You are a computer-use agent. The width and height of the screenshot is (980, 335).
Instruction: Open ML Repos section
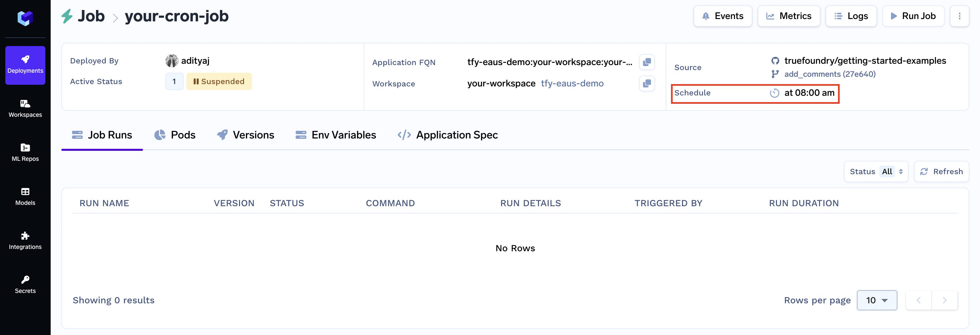[x=25, y=153]
